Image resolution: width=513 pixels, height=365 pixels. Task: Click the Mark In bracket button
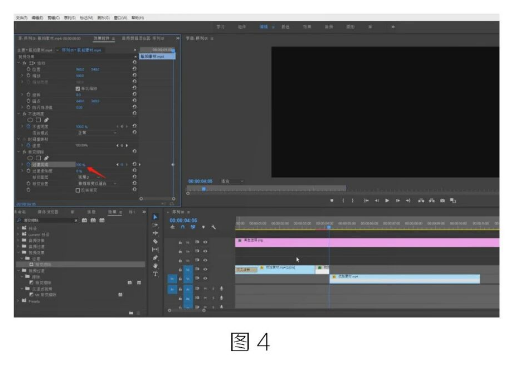[x=343, y=201]
